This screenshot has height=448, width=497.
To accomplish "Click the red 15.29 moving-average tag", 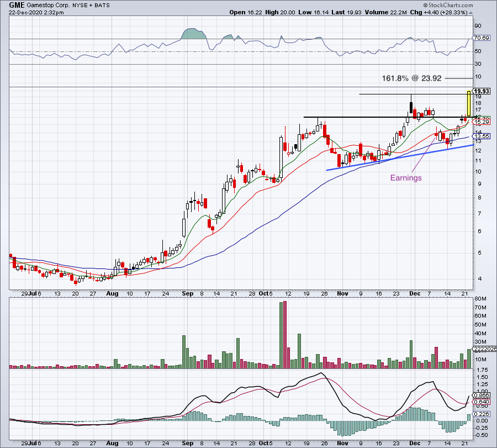I will point(482,122).
